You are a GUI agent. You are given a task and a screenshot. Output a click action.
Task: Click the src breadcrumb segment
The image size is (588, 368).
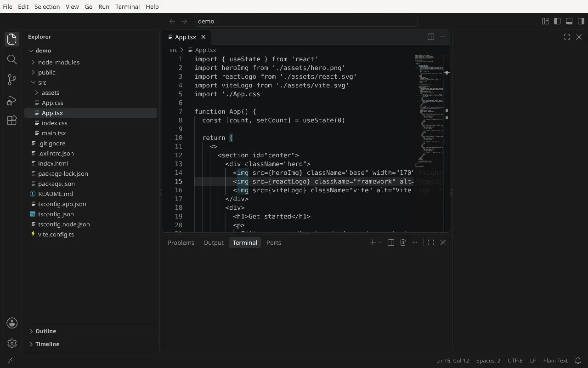pos(174,50)
